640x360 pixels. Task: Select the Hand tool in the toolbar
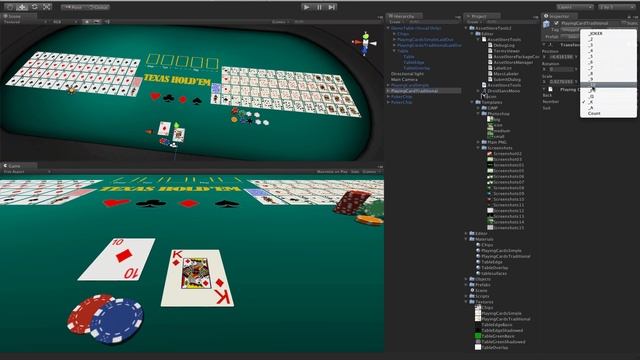coord(10,7)
